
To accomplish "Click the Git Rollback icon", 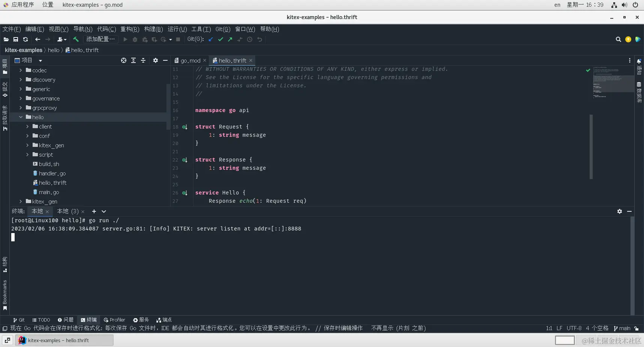I will tap(259, 39).
